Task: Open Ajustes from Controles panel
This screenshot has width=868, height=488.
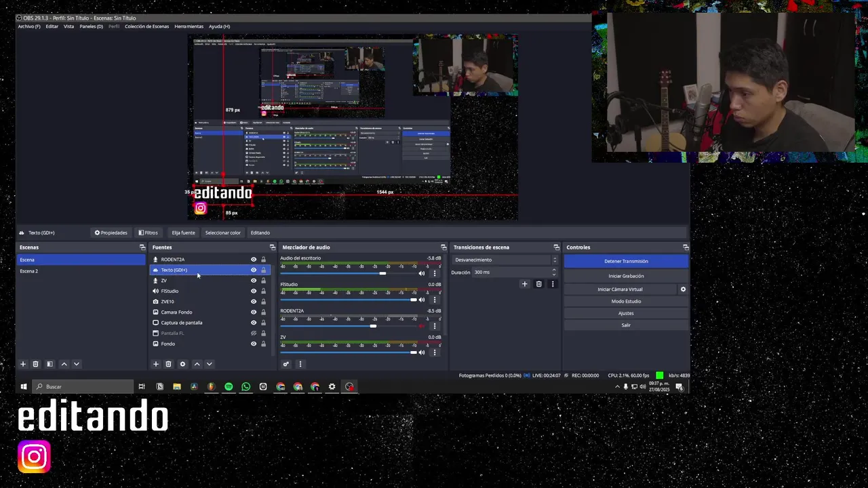Action: pyautogui.click(x=626, y=313)
